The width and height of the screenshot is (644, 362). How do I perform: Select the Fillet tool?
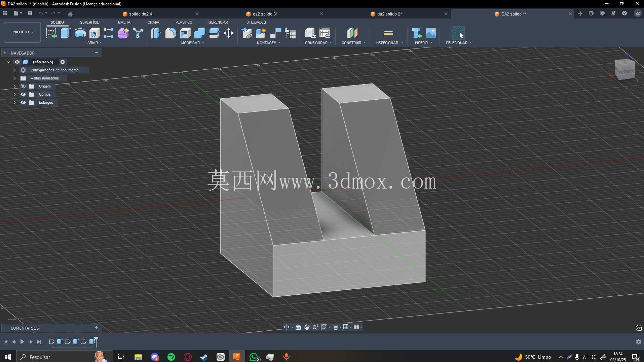171,33
